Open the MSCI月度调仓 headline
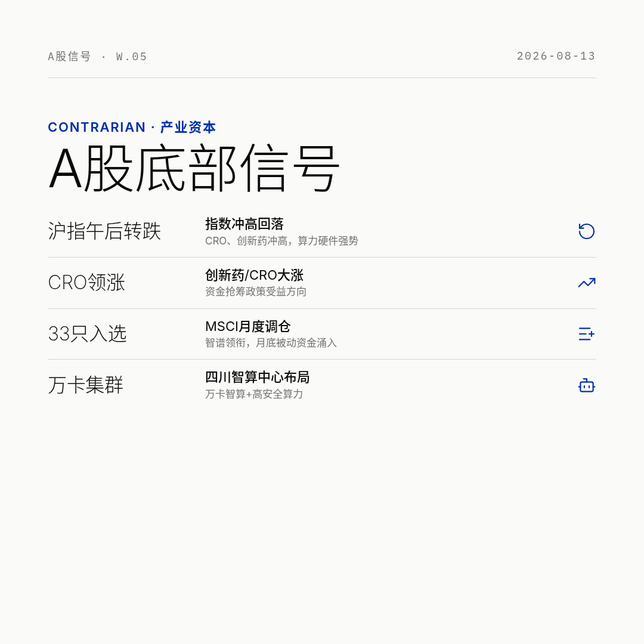644x644 pixels. [247, 327]
